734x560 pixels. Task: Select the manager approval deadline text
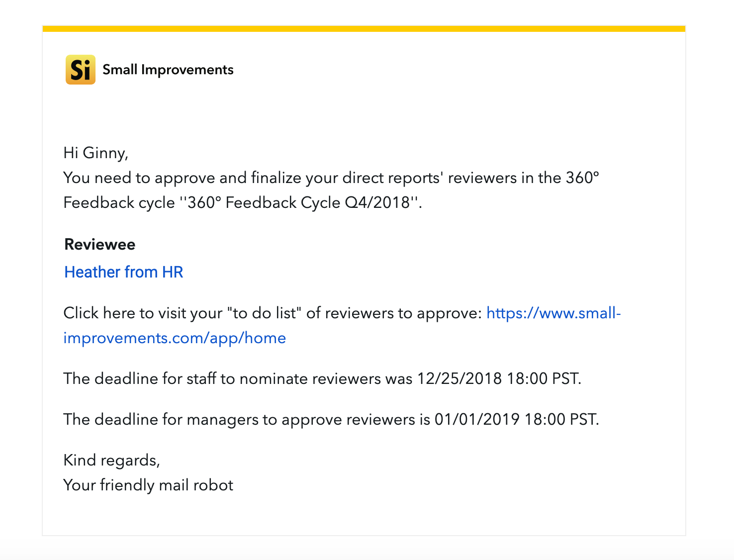click(x=331, y=419)
